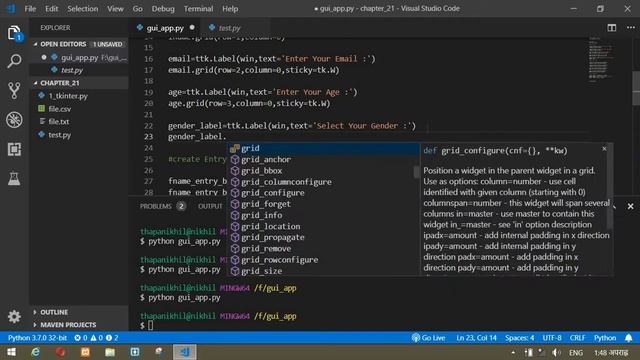This screenshot has height=360, width=640.
Task: Select grid_info suggestion
Action: coord(323,215)
